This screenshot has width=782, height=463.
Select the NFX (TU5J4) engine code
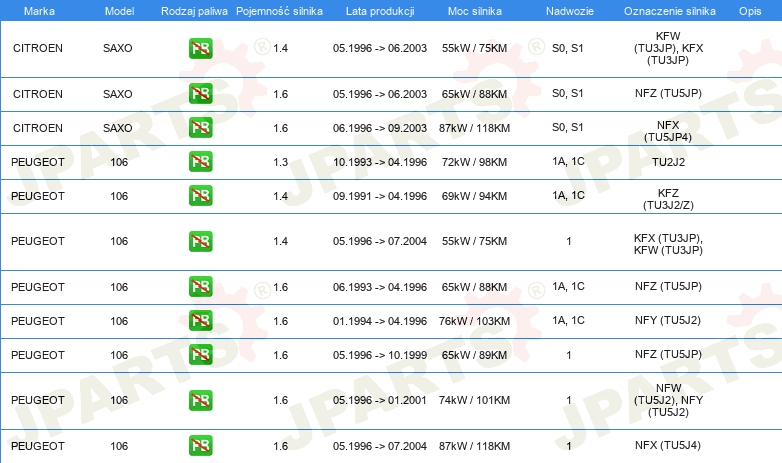point(668,445)
